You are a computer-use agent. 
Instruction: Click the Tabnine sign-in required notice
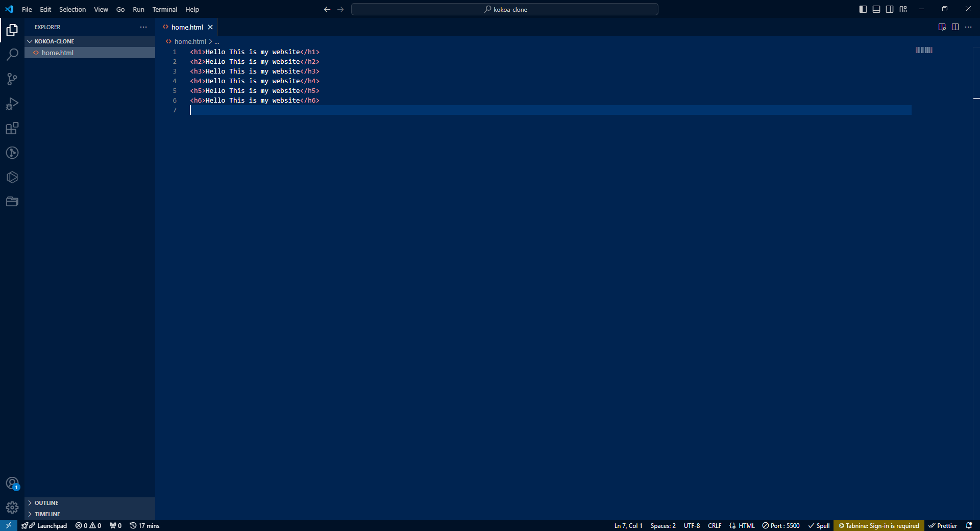[879, 525]
